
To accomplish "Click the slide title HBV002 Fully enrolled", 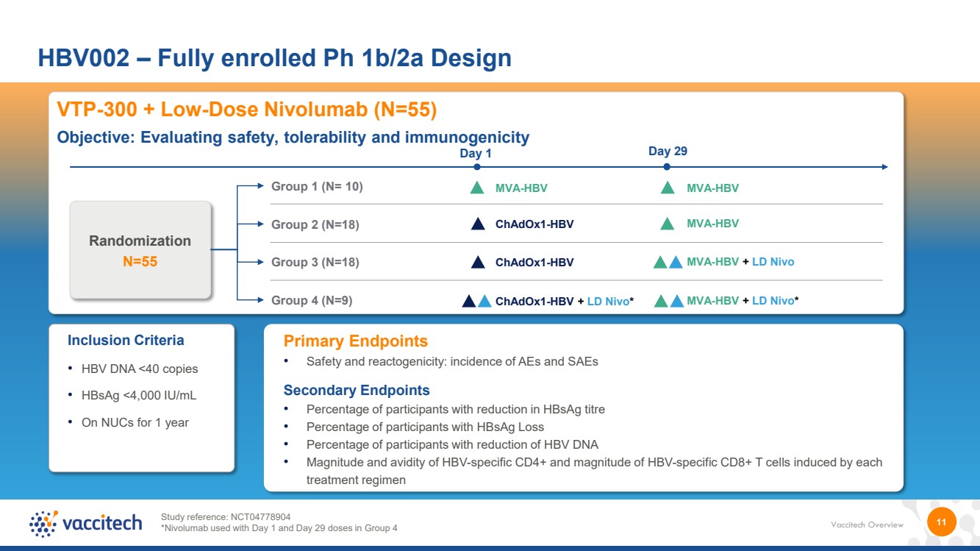I will click(x=275, y=57).
